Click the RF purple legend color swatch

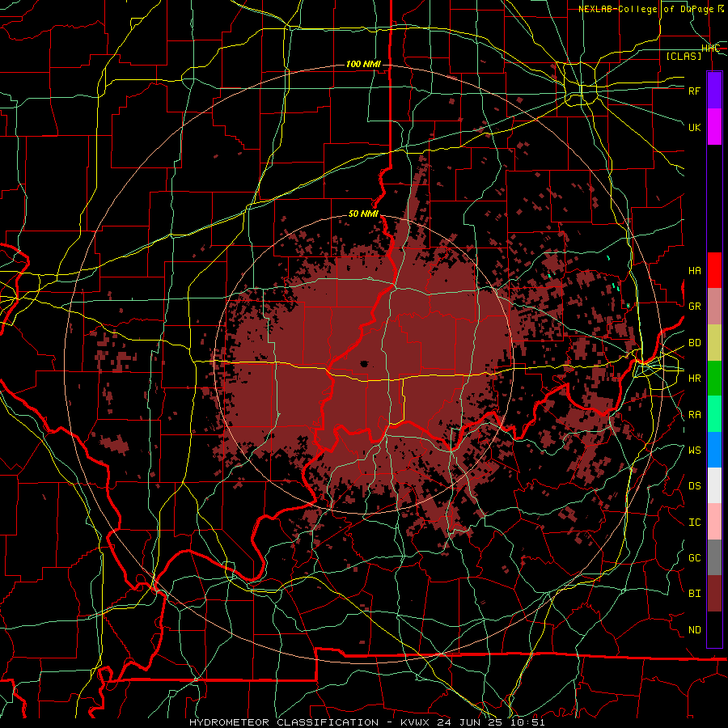point(714,91)
